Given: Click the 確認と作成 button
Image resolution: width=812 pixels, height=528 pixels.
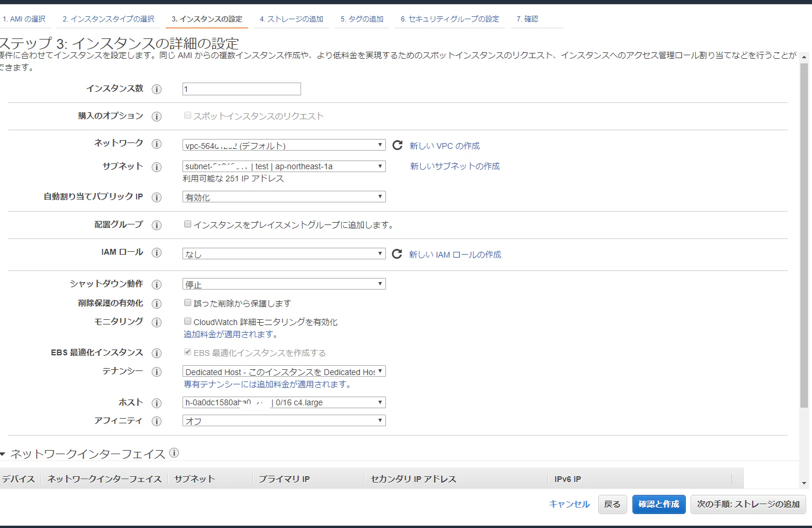Looking at the screenshot, I should [x=659, y=504].
